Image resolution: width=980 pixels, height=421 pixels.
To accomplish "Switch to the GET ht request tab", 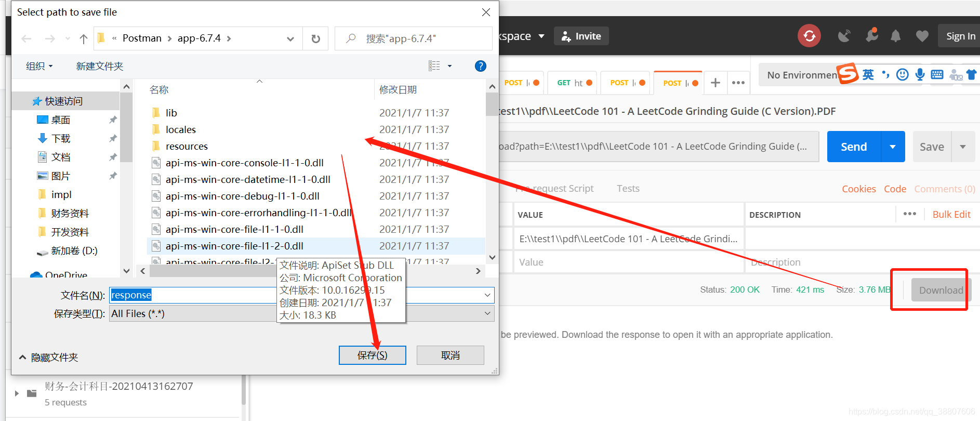I will tap(572, 83).
